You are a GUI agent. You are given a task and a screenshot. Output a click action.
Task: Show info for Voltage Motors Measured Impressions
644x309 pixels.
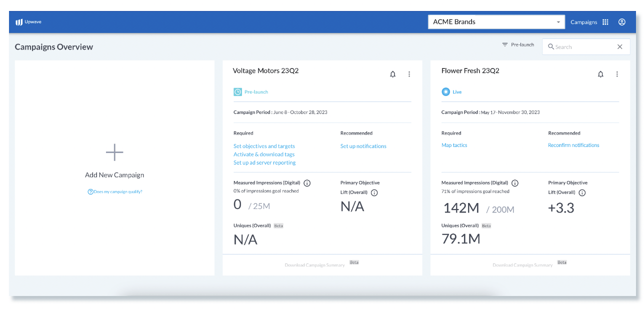[x=307, y=183]
